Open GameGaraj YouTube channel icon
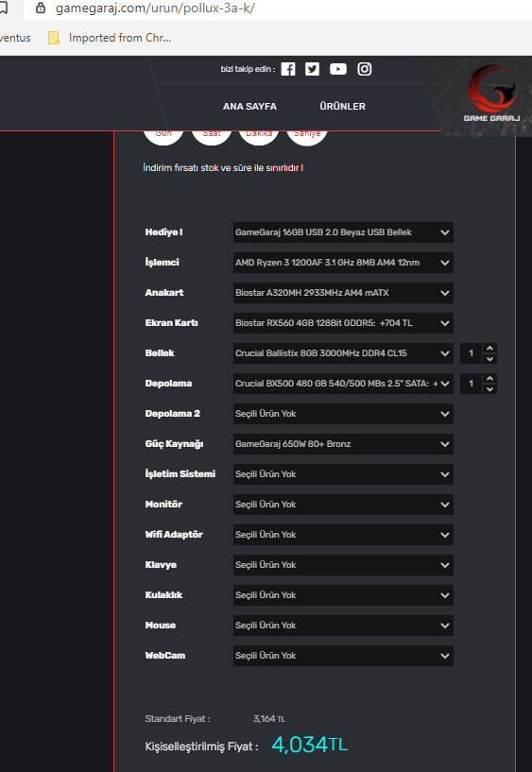Image resolution: width=532 pixels, height=772 pixels. 338,69
